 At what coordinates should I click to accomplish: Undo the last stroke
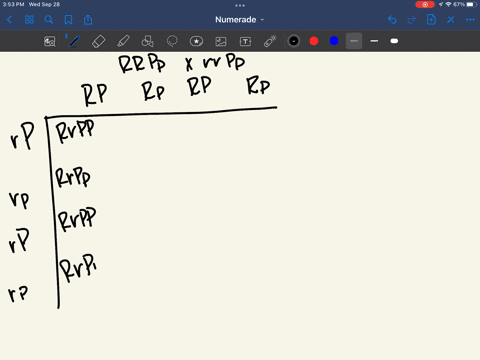coord(392,20)
